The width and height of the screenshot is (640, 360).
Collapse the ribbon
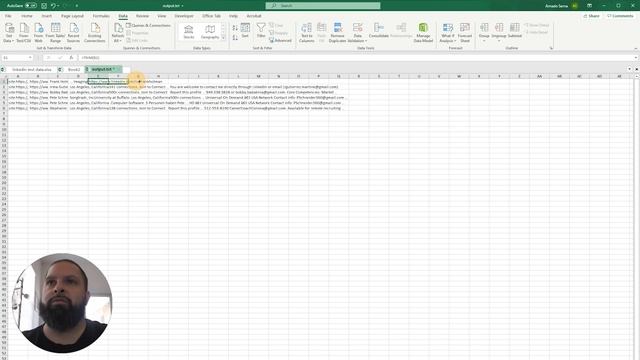(x=636, y=49)
